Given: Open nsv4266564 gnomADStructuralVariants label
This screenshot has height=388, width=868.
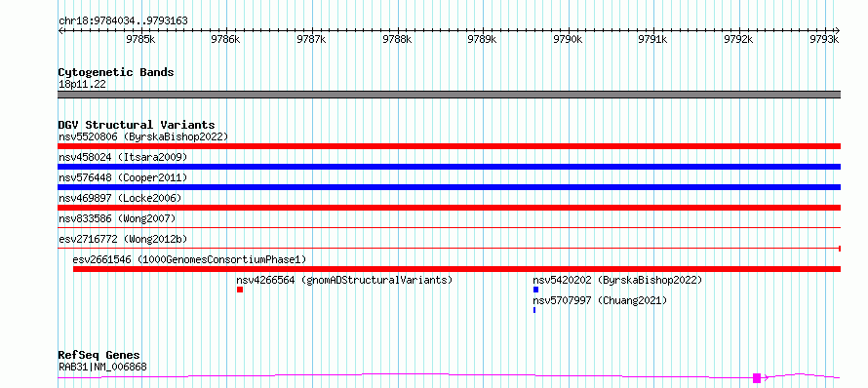Looking at the screenshot, I should [x=345, y=280].
